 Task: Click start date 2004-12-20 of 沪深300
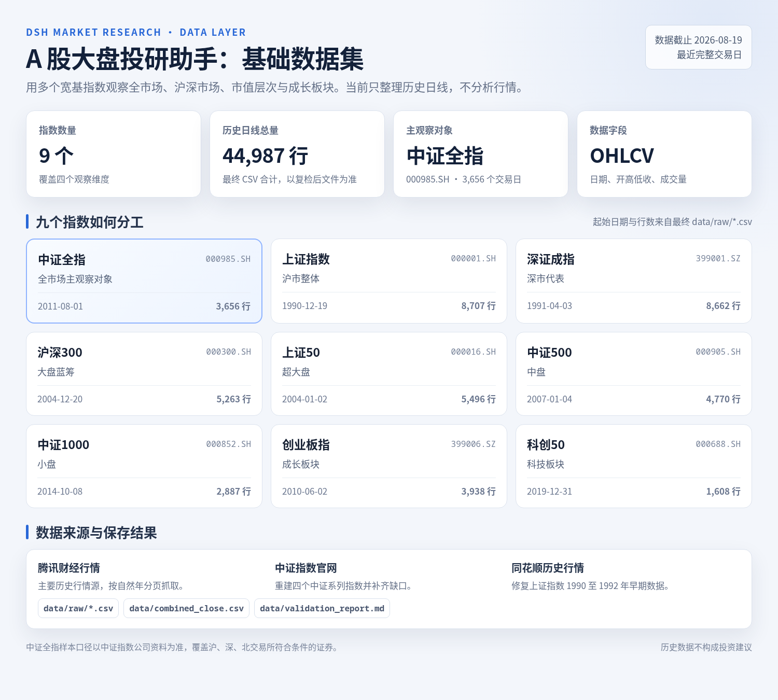coord(60,399)
